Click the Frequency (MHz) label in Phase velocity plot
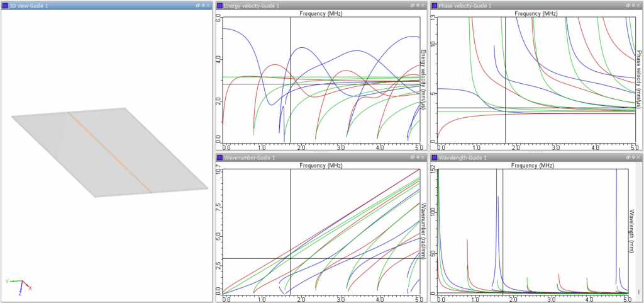This screenshot has height=303, width=644. pyautogui.click(x=536, y=13)
